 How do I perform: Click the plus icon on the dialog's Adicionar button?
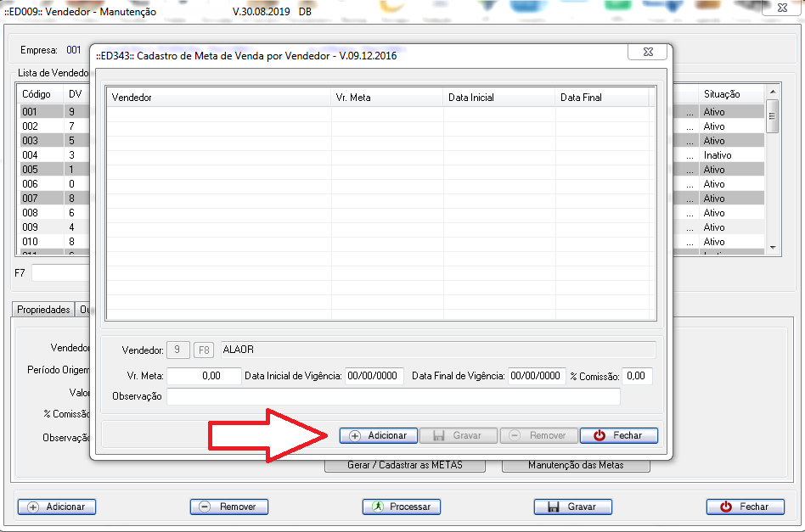tap(354, 435)
